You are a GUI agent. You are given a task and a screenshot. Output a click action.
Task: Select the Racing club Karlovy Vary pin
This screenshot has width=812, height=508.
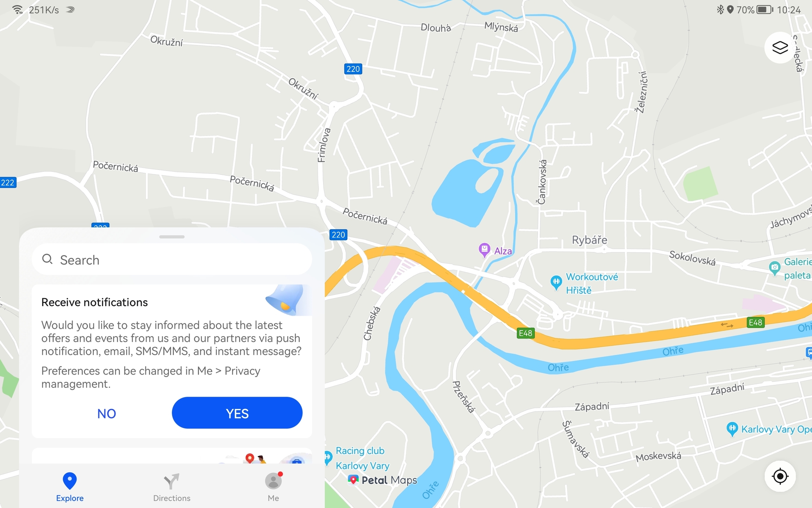328,458
